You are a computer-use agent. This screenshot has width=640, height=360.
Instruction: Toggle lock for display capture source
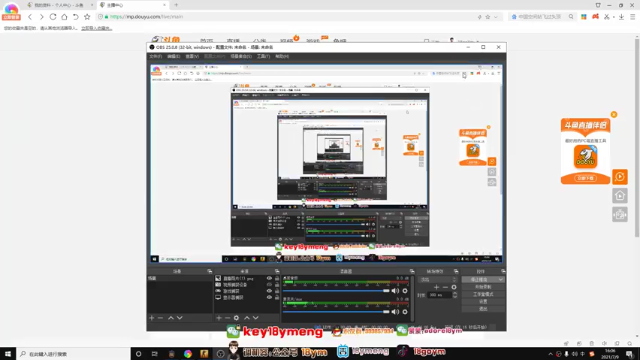[277, 298]
